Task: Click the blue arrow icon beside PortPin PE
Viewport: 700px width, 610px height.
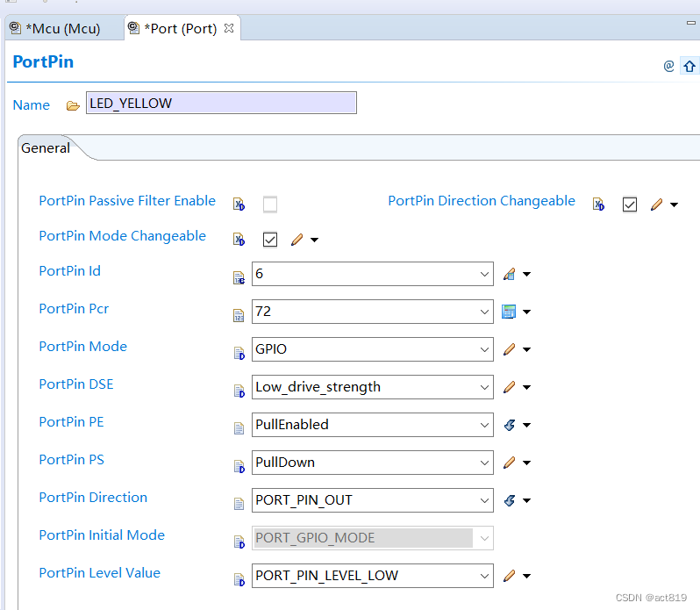Action: [510, 425]
